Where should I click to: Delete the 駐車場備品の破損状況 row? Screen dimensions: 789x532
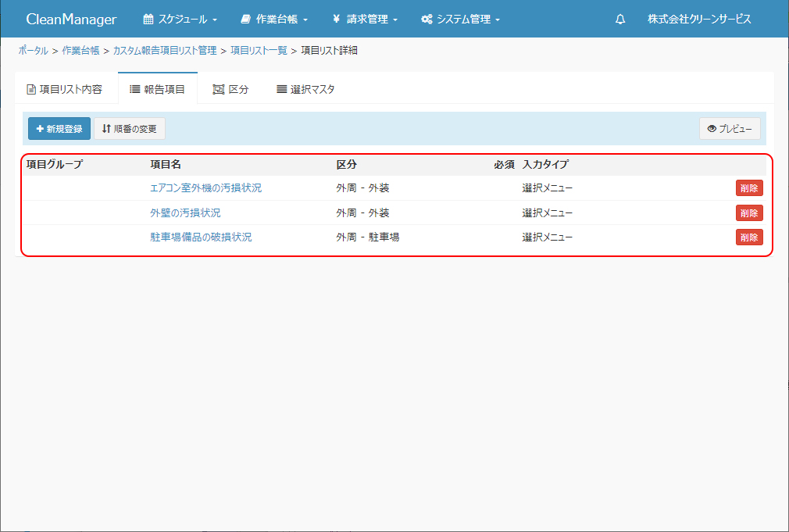pos(748,237)
